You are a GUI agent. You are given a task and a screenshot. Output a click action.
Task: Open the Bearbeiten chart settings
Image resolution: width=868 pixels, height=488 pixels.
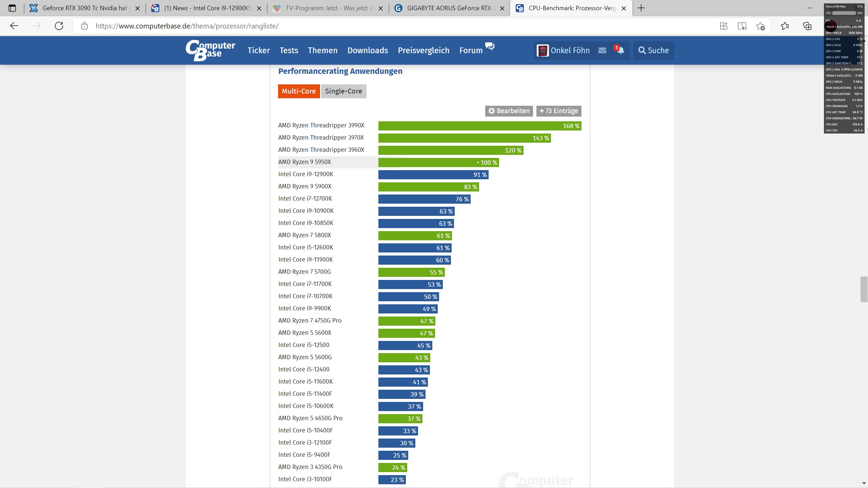pyautogui.click(x=509, y=111)
